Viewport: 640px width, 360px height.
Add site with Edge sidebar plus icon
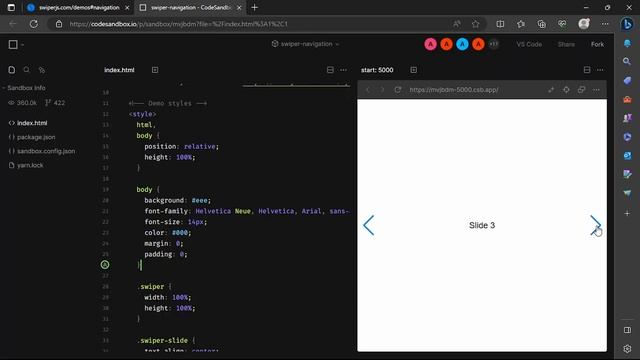click(x=627, y=213)
